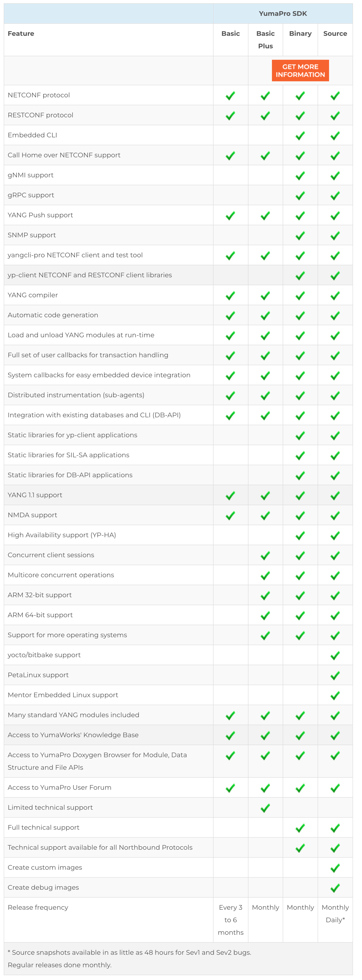Click the yocto/bitbake support checkmark under Source
The width and height of the screenshot is (362, 980).
(x=335, y=655)
